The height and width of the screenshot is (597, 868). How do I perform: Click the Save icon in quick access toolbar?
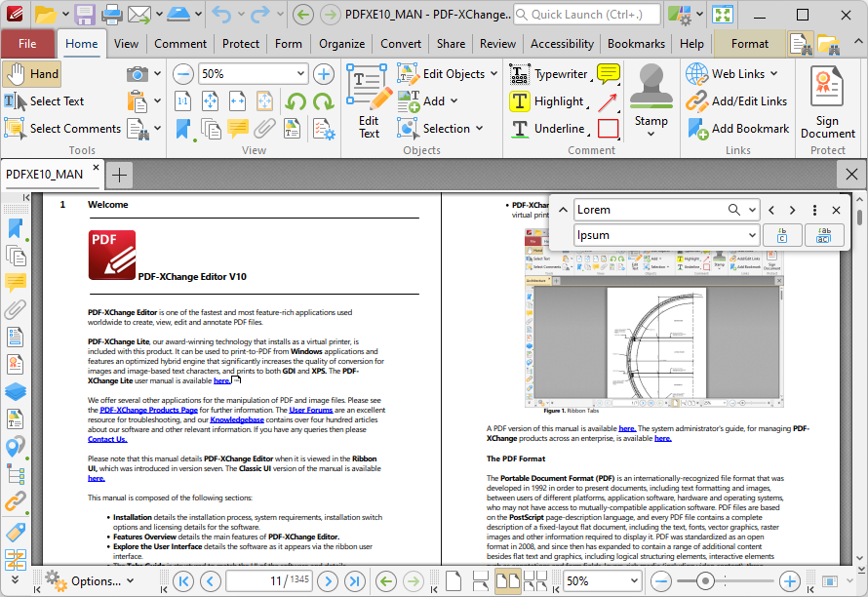click(x=85, y=15)
